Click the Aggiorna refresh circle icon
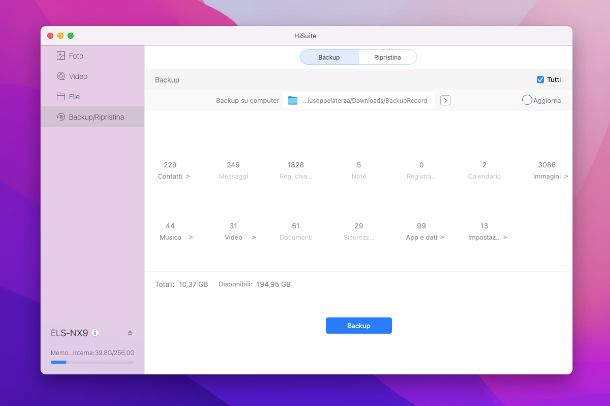 tap(526, 100)
